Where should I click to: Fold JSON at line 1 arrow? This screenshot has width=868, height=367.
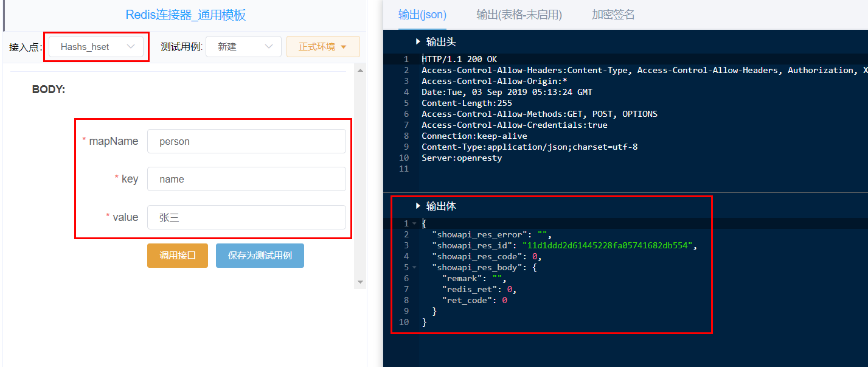pyautogui.click(x=414, y=224)
